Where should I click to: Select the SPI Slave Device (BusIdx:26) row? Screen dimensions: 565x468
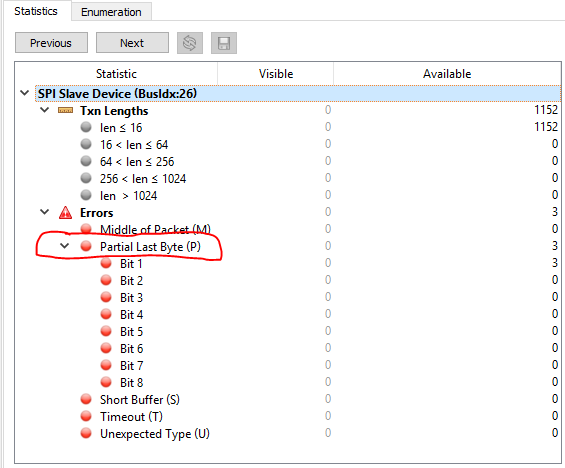point(298,94)
